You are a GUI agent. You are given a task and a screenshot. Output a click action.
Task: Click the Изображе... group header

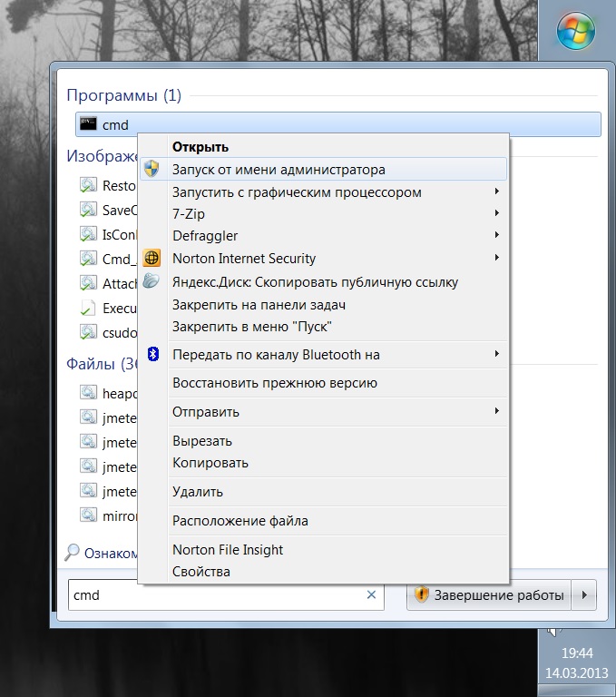[x=102, y=156]
